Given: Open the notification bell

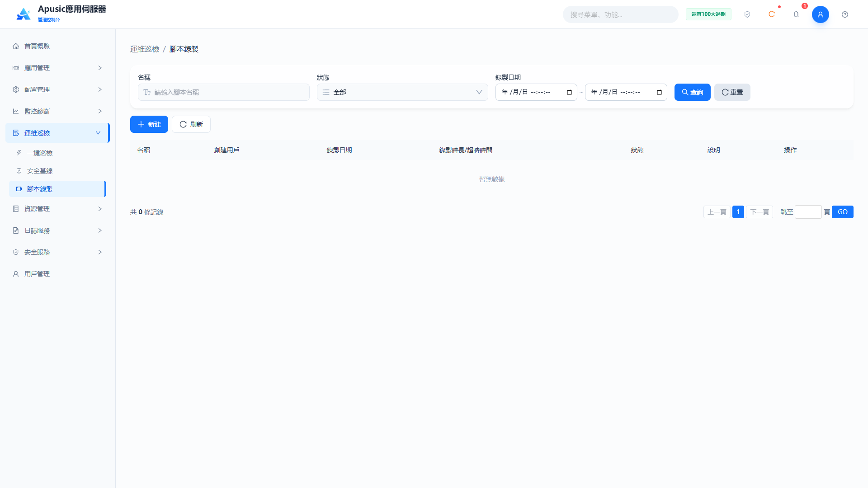Looking at the screenshot, I should tap(796, 14).
